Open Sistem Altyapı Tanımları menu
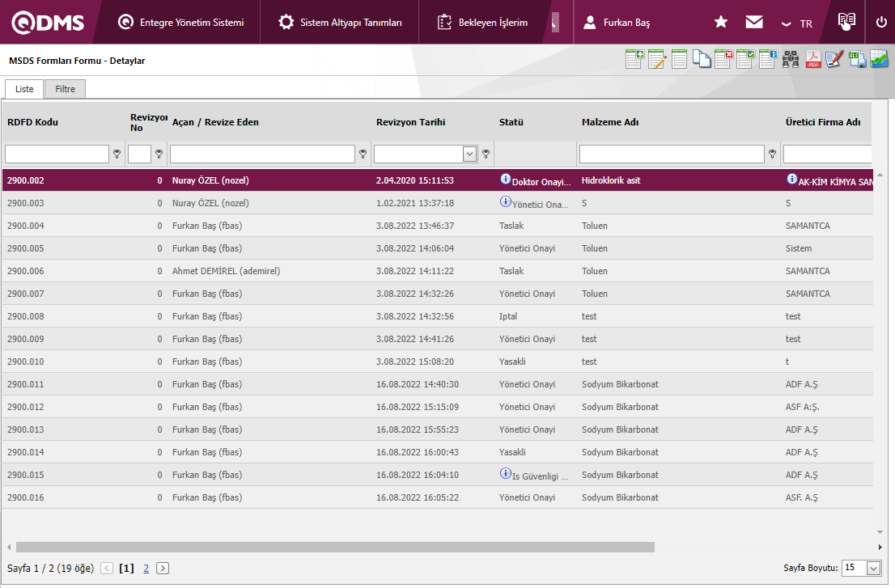 click(340, 23)
